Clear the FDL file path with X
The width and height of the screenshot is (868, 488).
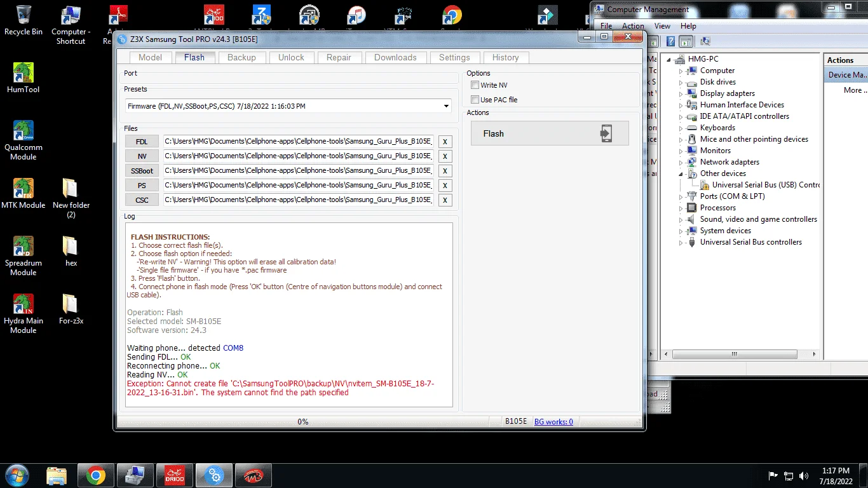[x=445, y=142]
